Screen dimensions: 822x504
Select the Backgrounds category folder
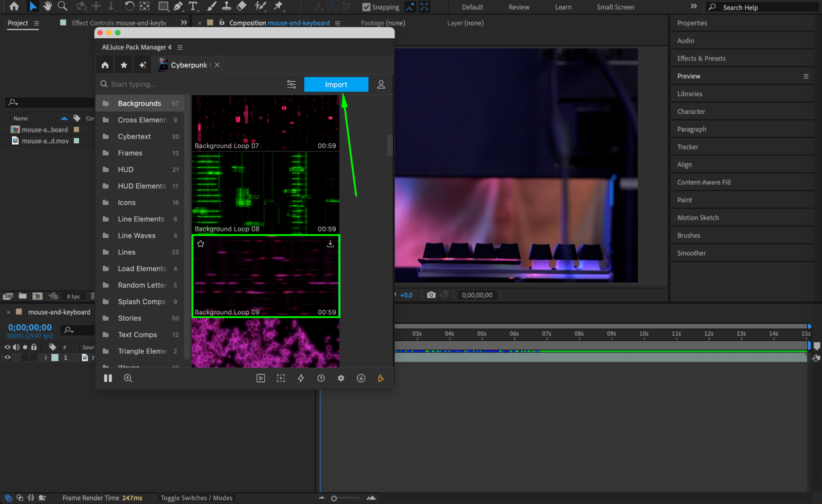(139, 103)
